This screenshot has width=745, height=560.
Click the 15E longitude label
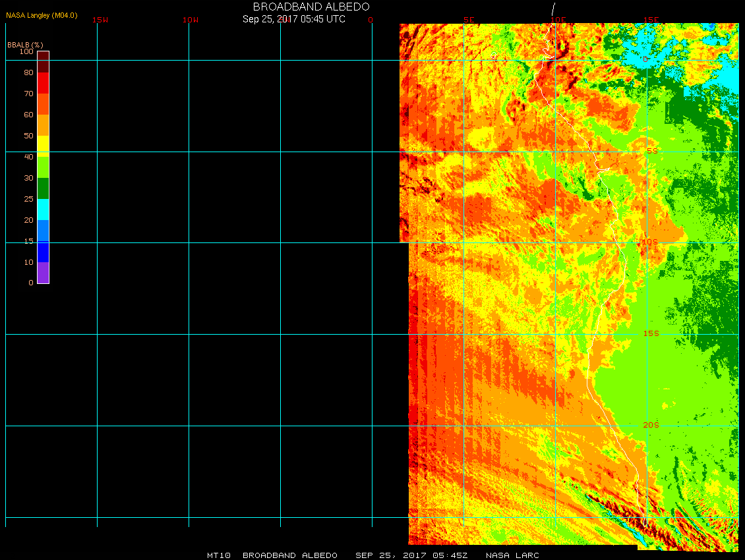[651, 20]
